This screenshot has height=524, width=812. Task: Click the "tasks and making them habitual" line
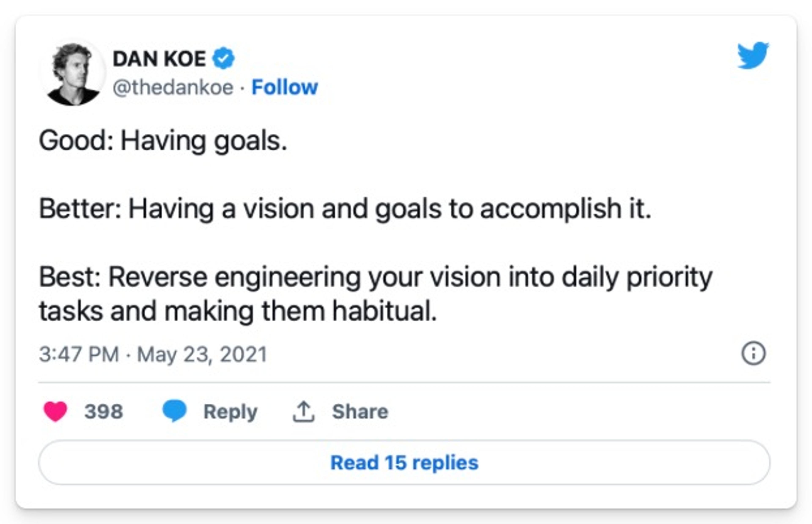point(238,311)
